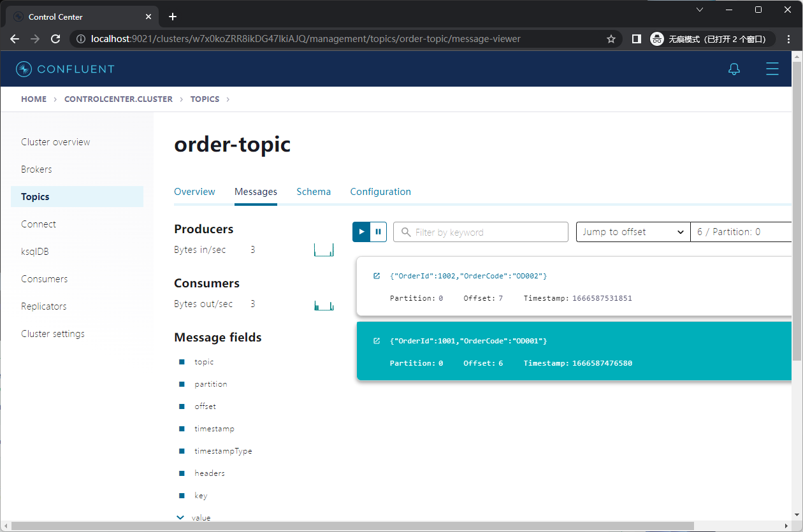Toggle the timestampType message field
Viewport: 803px width, 532px height.
pos(182,451)
